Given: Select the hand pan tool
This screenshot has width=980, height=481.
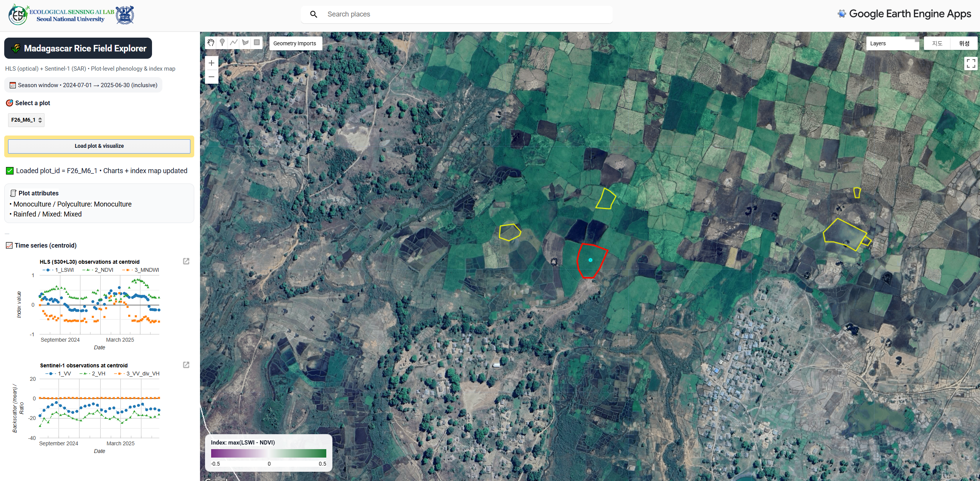Looking at the screenshot, I should (x=211, y=43).
